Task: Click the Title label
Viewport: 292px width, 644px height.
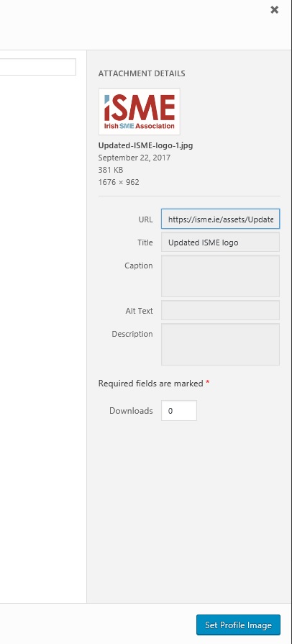Action: [145, 242]
